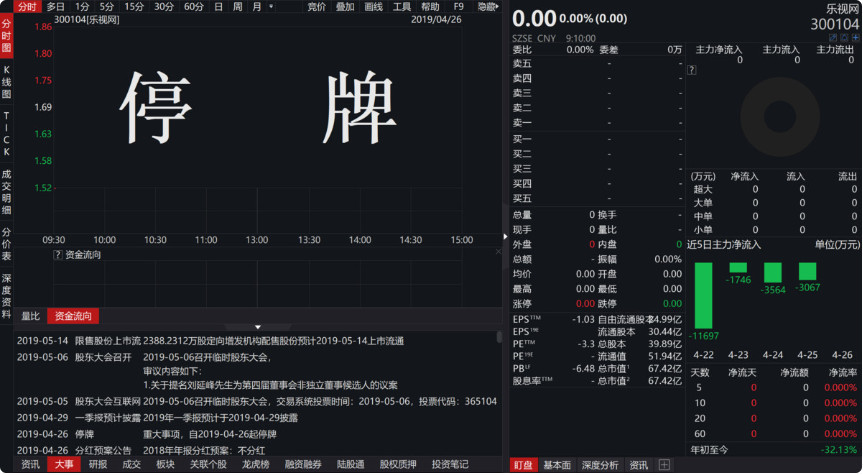This screenshot has width=863, height=475.
Task: Select the 15分 period
Action: [134, 7]
